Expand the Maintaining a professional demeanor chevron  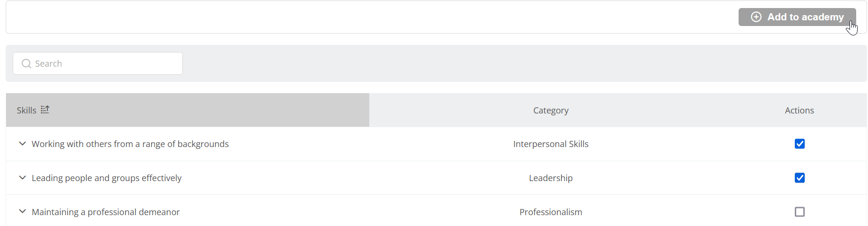click(x=22, y=212)
